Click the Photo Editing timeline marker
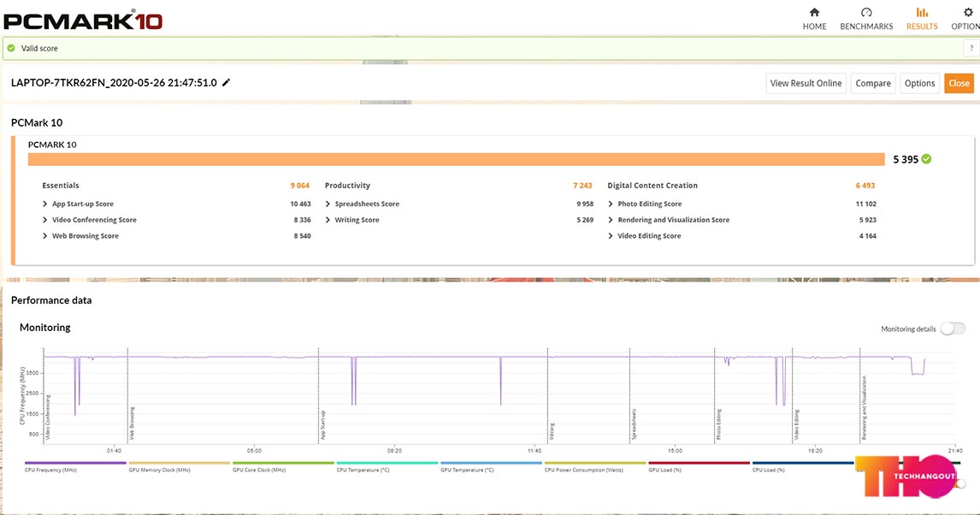 point(718,424)
